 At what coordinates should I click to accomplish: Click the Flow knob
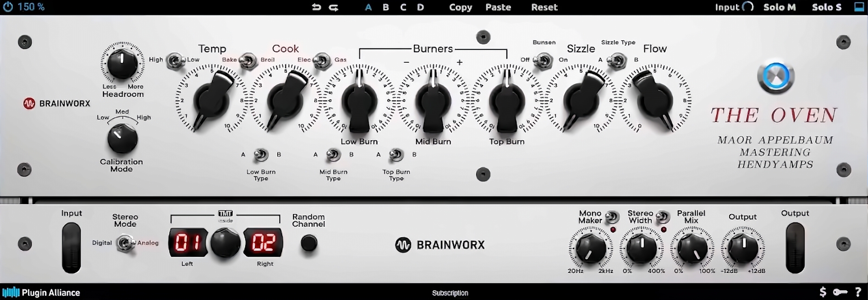click(x=655, y=101)
